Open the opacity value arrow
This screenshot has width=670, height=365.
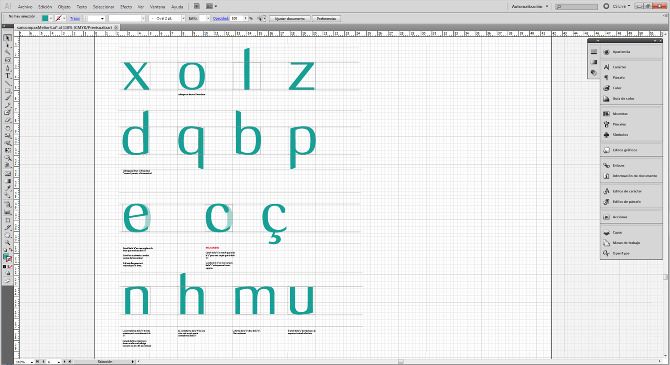246,19
